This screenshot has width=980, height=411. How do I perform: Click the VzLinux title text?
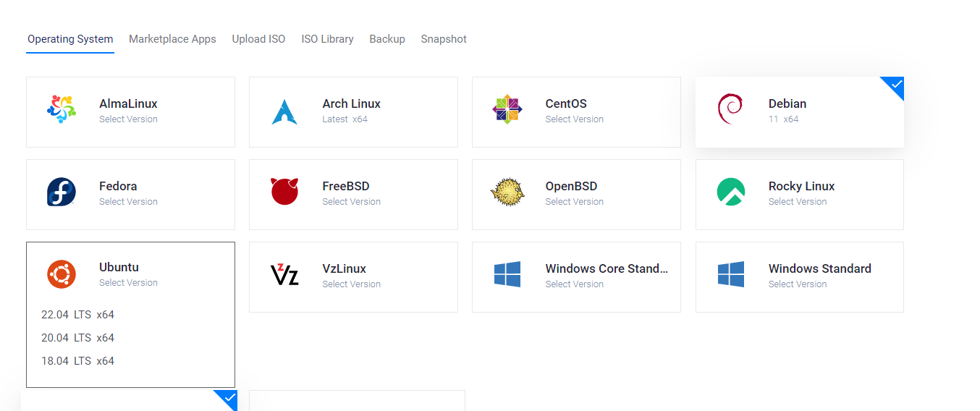pos(345,268)
